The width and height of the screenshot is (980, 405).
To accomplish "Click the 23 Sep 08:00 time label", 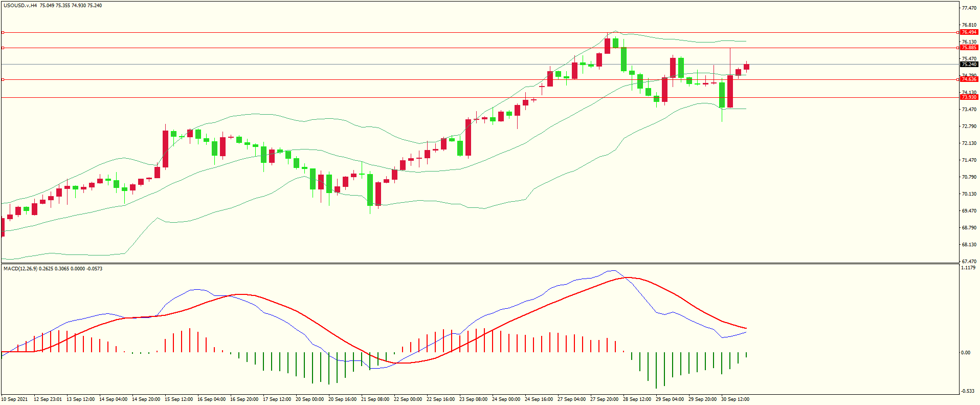I will coord(473,399).
